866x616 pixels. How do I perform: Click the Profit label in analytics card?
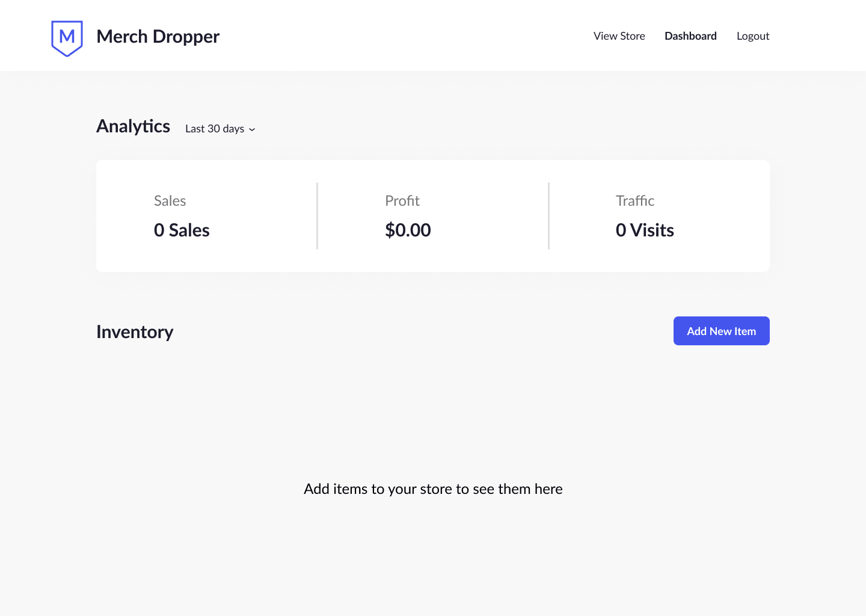coord(402,201)
